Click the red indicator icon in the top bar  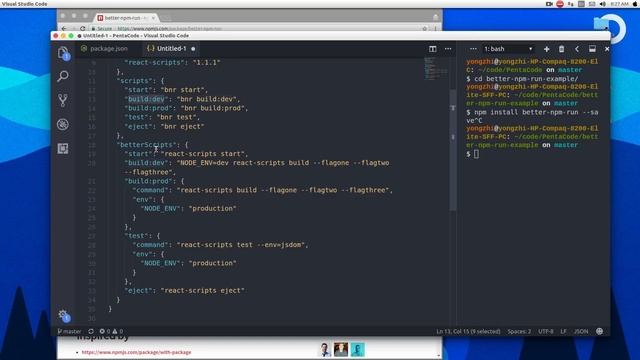[x=560, y=4]
